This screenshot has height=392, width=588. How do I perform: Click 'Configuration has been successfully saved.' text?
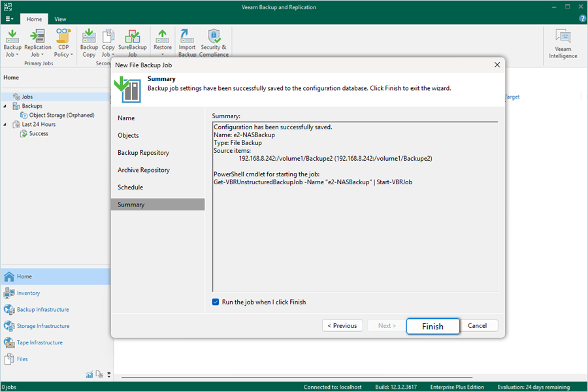[x=272, y=127]
